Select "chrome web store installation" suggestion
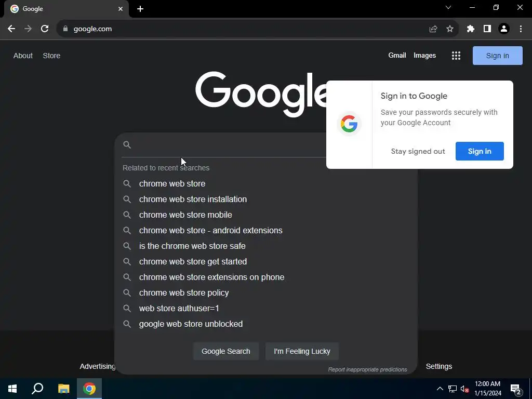This screenshot has width=532, height=399. coord(266,199)
